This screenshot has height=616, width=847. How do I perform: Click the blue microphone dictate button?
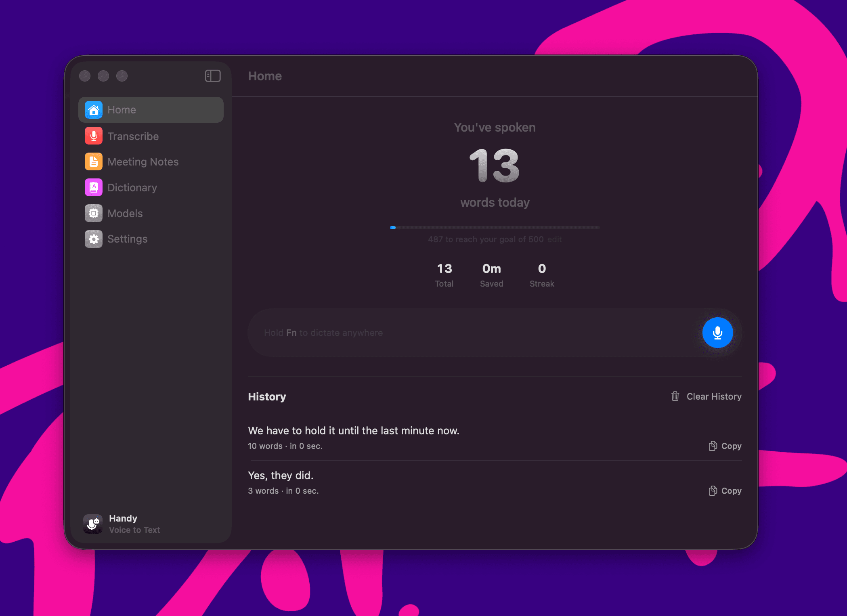pyautogui.click(x=717, y=333)
